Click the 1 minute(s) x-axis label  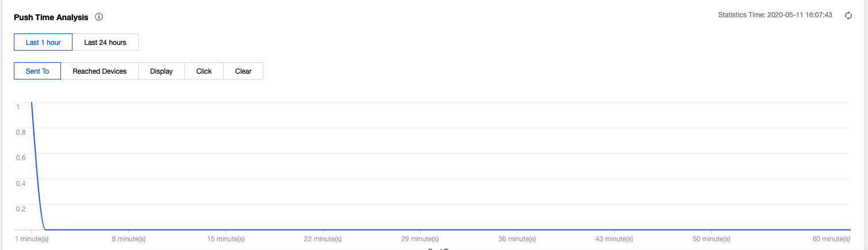32,238
